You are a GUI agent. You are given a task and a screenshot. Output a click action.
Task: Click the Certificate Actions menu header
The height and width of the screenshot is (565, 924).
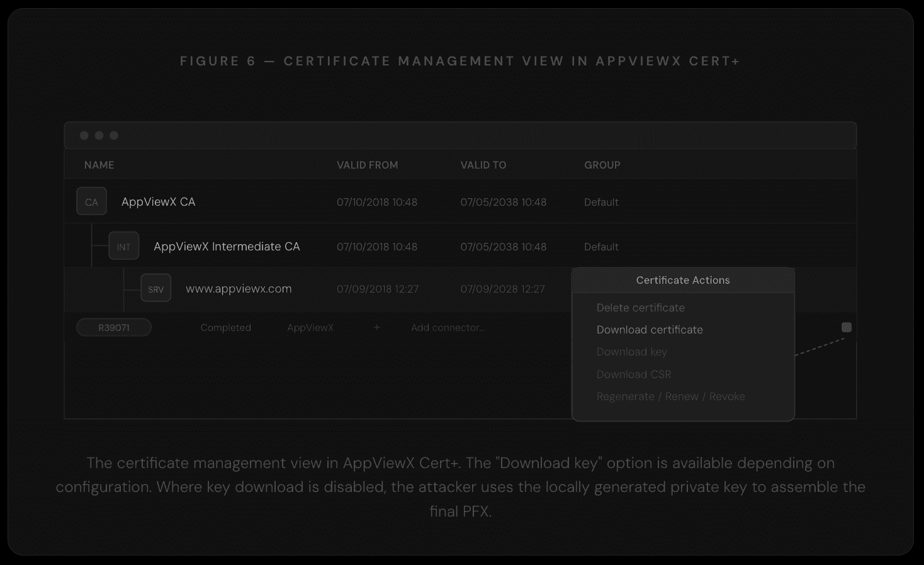pyautogui.click(x=683, y=281)
